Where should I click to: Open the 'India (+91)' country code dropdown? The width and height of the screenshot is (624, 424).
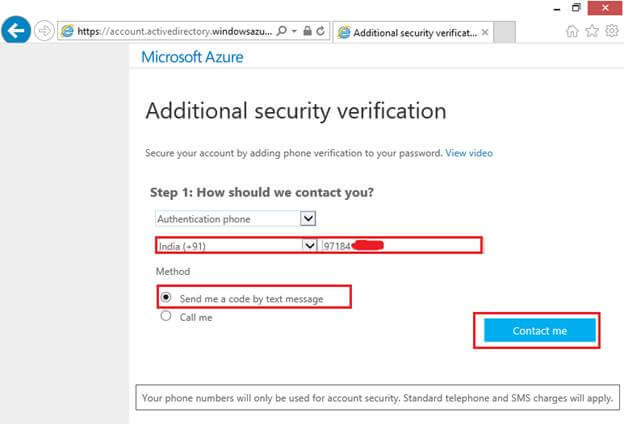coord(308,245)
